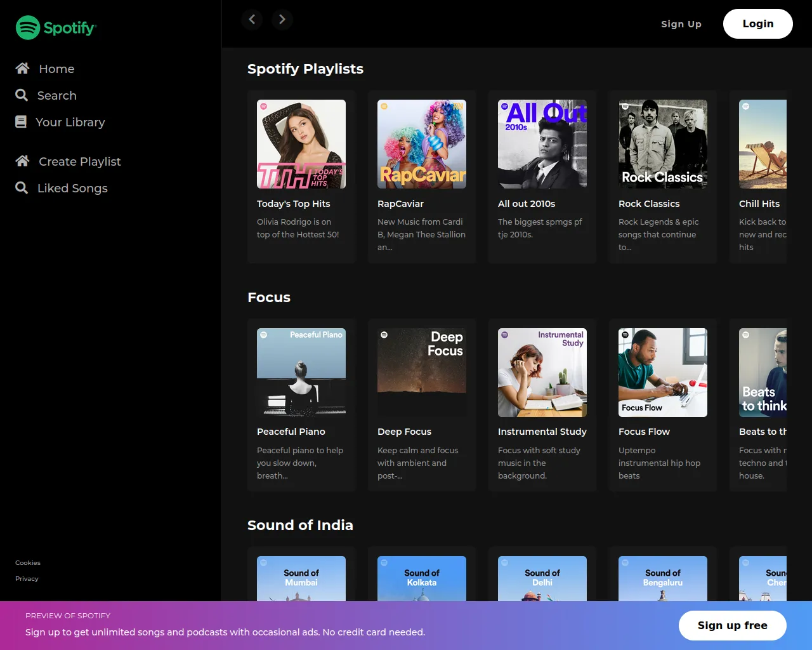Click the Home house icon
Screen dimensions: 812x650
(22, 69)
